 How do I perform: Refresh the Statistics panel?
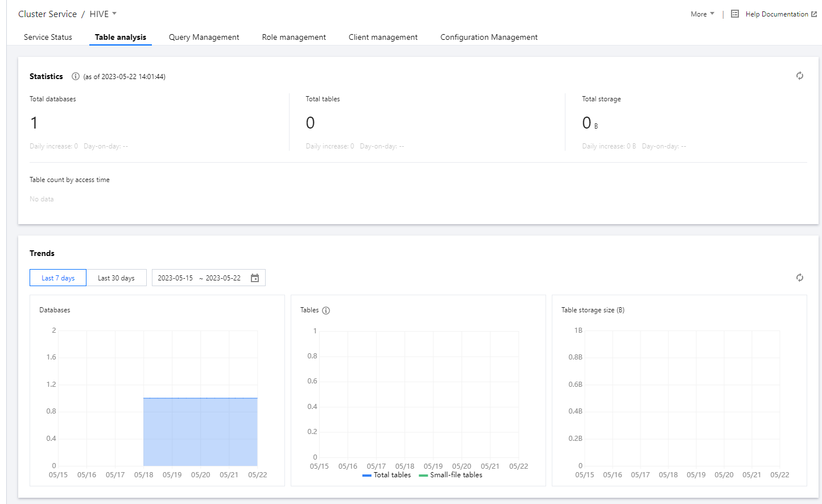(799, 76)
